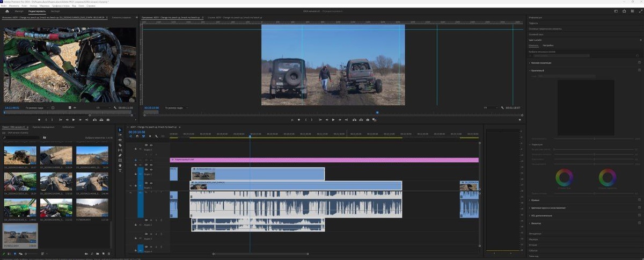
Task: Expand Кривые section in Lumetri
Action: [530, 200]
